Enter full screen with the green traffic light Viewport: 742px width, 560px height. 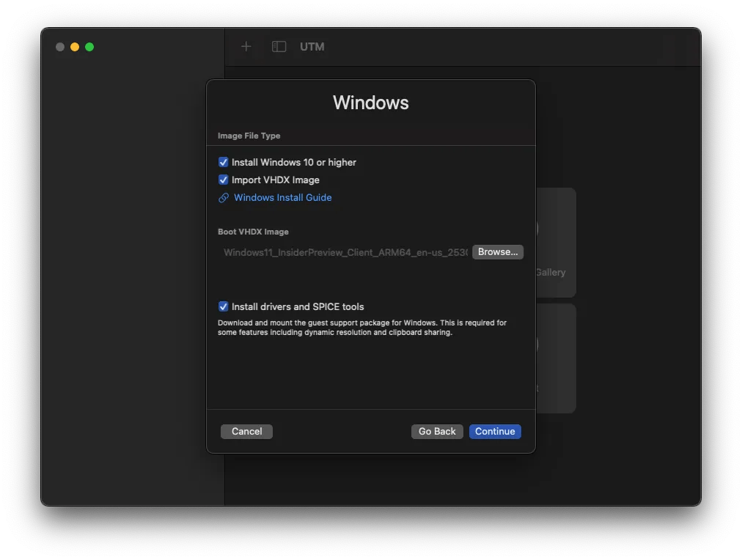(89, 47)
